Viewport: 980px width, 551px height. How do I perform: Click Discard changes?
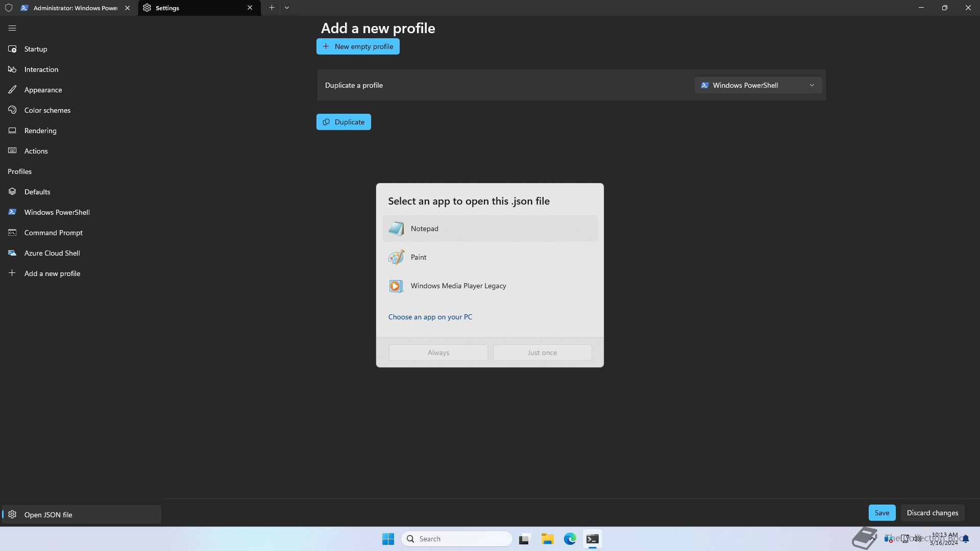coord(933,513)
